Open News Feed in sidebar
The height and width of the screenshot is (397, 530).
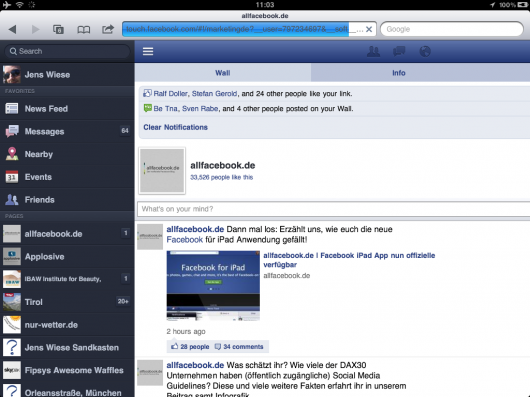[67, 109]
